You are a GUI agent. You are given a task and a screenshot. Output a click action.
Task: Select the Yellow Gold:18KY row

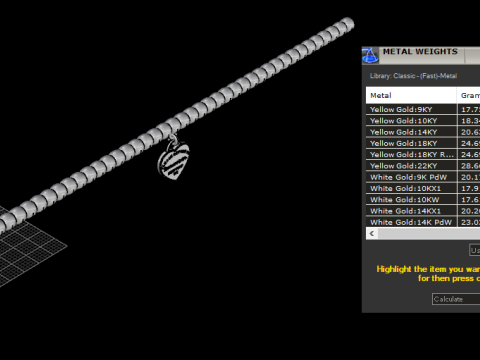click(423, 143)
